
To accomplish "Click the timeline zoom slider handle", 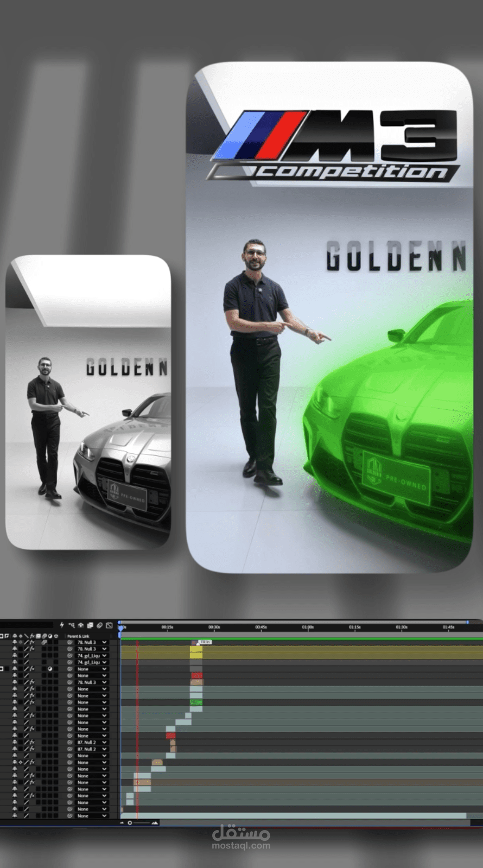I will [x=130, y=823].
